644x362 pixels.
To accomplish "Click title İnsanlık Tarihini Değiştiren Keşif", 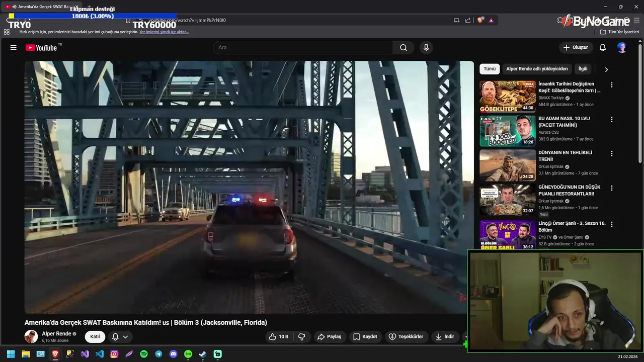I will coord(570,87).
